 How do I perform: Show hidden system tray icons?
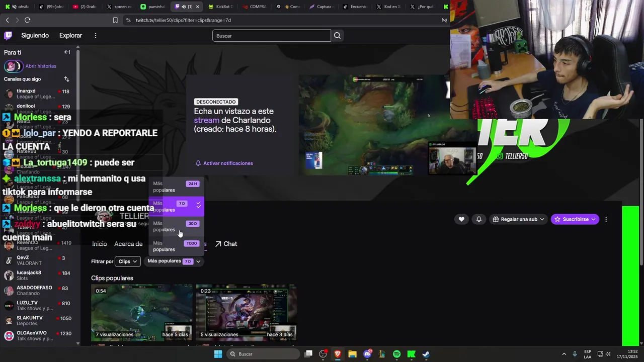coord(563,354)
